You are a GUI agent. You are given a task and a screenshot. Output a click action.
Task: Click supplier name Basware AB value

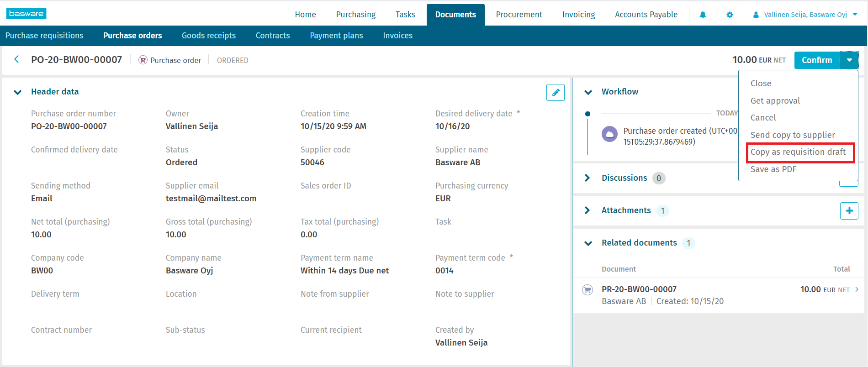(x=458, y=163)
